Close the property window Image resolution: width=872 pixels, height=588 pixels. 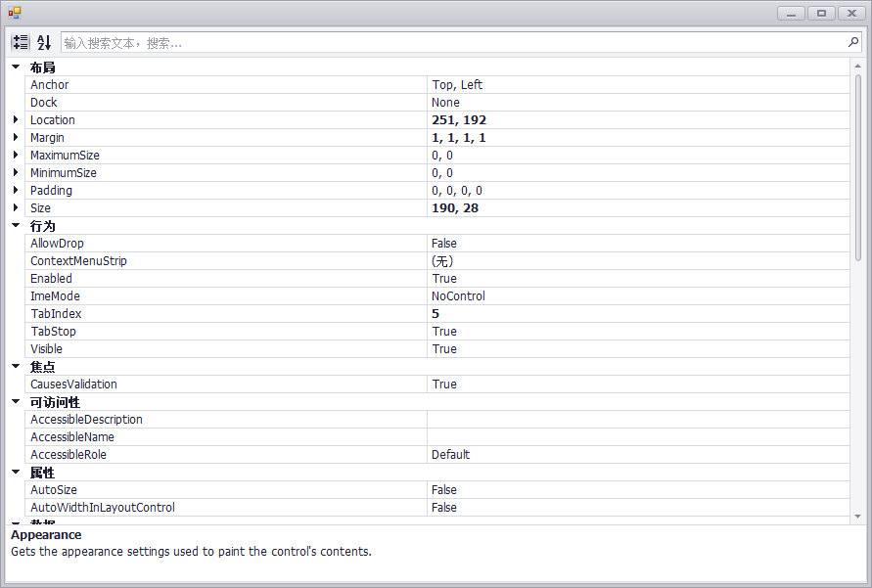tap(852, 13)
